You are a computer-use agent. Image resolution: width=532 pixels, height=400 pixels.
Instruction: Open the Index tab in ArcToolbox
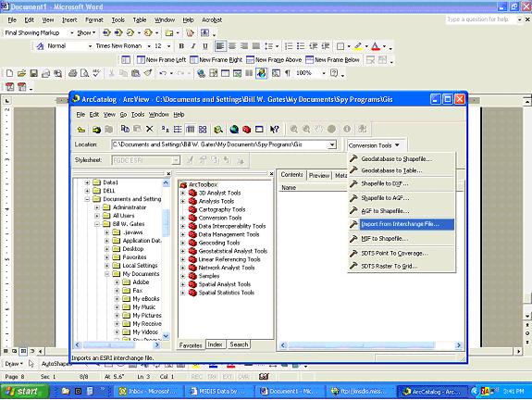[215, 344]
